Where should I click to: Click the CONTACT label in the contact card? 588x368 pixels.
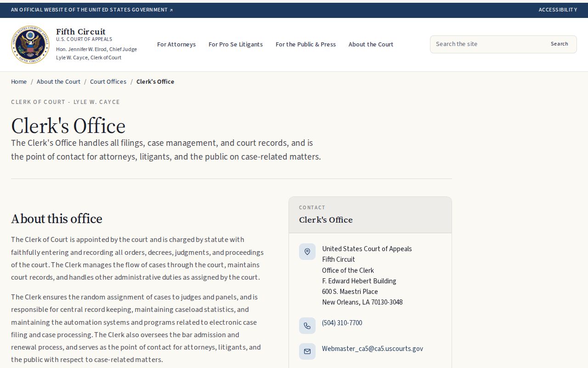point(312,207)
